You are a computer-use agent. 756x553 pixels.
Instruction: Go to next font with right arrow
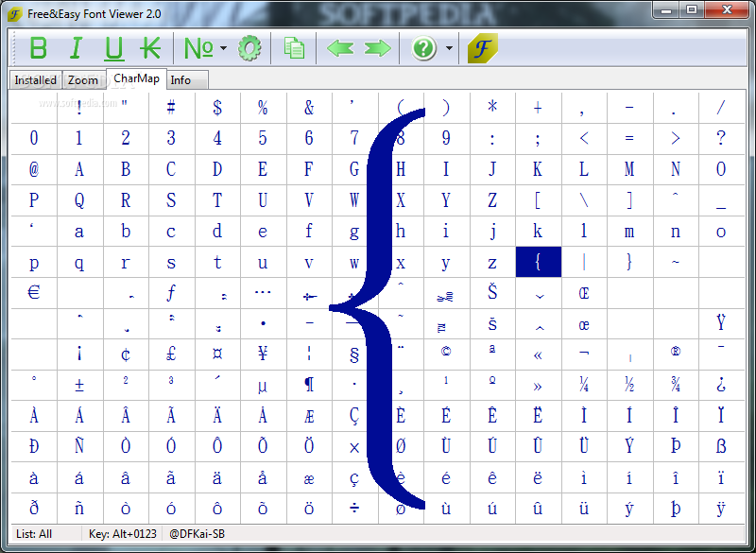coord(377,48)
